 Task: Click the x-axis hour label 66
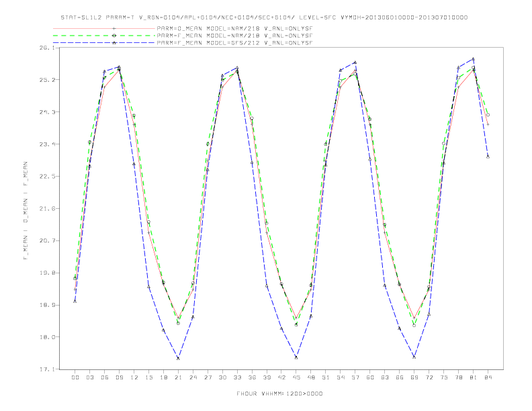point(400,377)
